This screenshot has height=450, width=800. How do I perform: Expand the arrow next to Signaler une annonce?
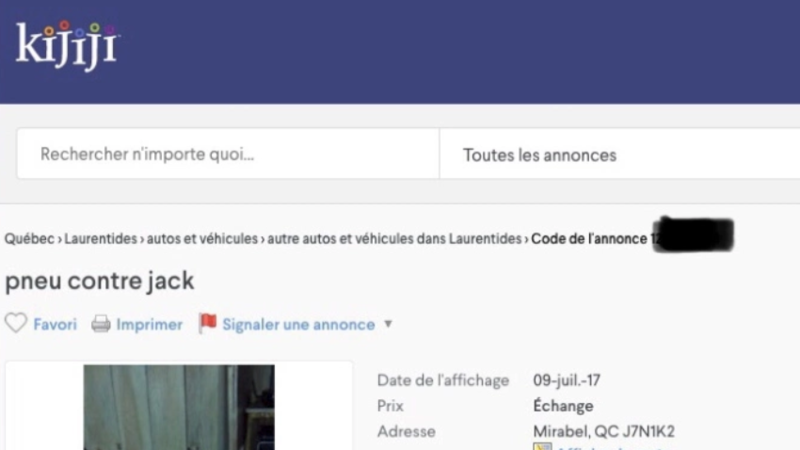point(389,324)
